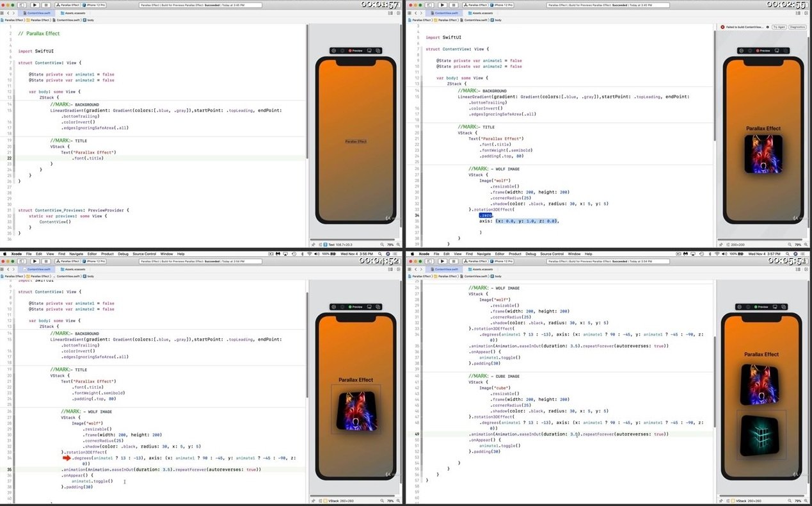
Task: Click info icon beside Failed to build message
Action: [x=767, y=28]
